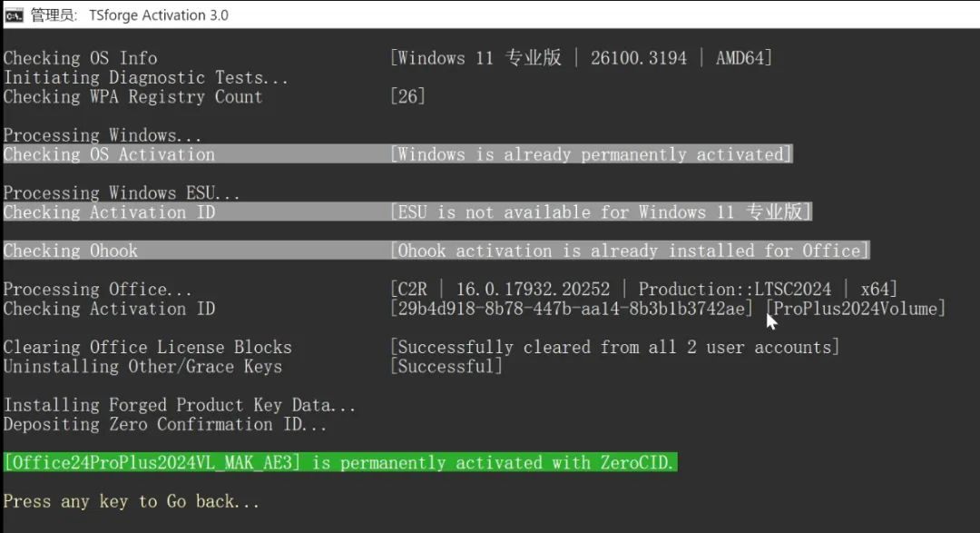The image size is (980, 533).
Task: Click the Office activation ID GUID text
Action: [572, 309]
